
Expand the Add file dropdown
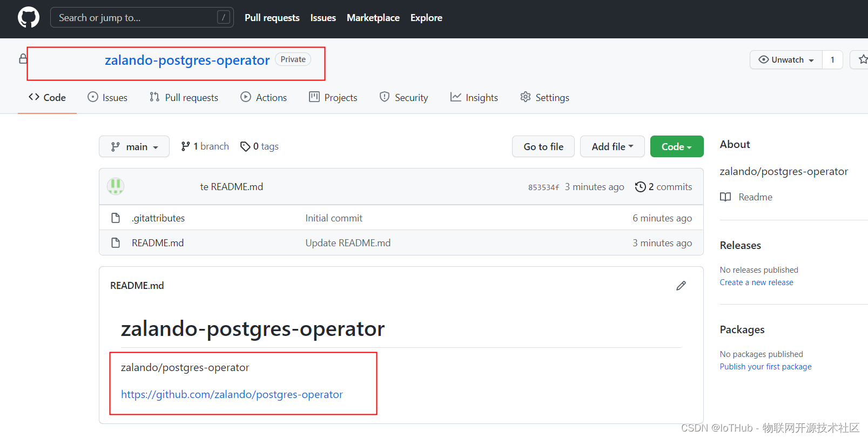[x=612, y=146]
